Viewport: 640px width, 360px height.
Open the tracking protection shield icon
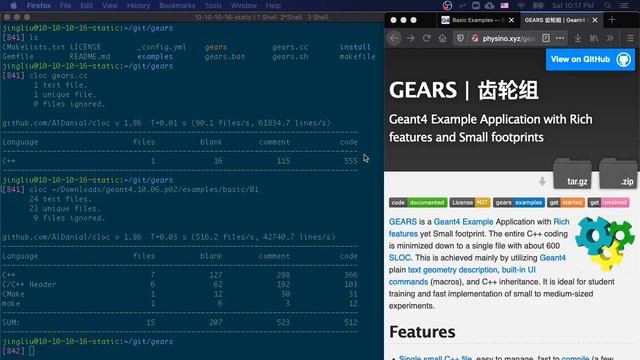[460, 38]
